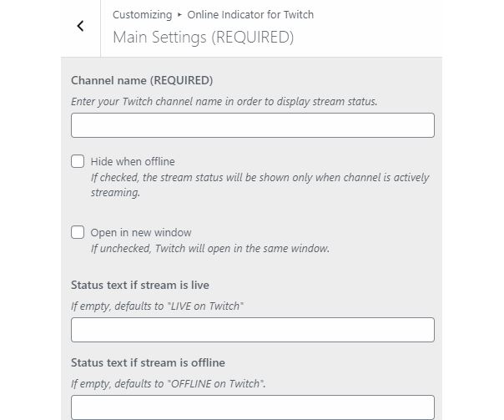Click the breadcrumb triangle separator arrow

tap(179, 15)
